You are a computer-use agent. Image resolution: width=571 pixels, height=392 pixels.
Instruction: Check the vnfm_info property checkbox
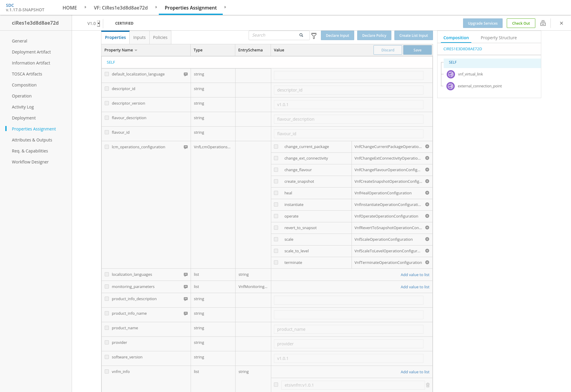pos(107,371)
